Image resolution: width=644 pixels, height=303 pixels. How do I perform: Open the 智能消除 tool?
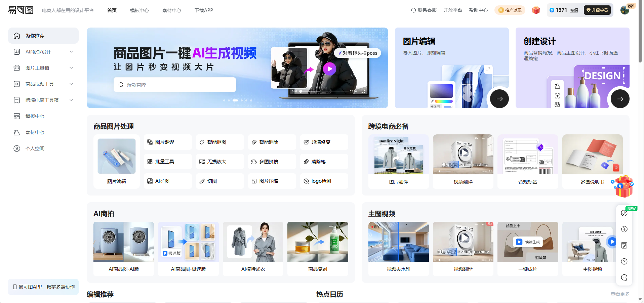(272, 142)
